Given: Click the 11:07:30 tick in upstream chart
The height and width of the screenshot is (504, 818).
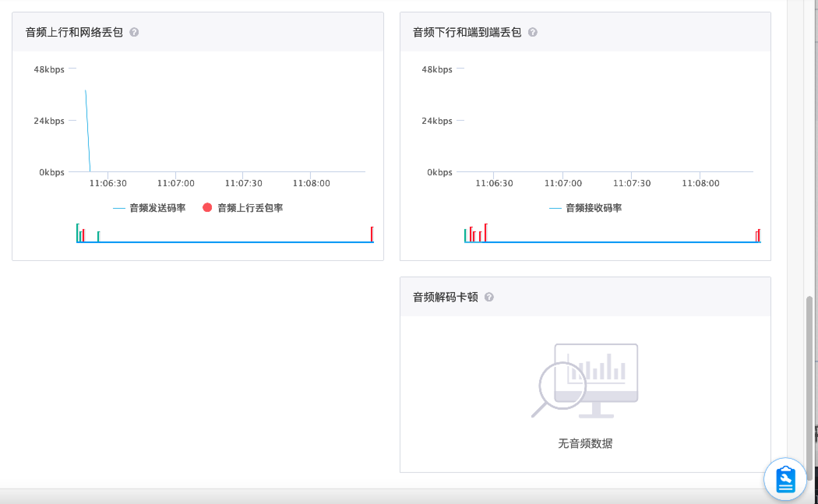Looking at the screenshot, I should [x=243, y=183].
